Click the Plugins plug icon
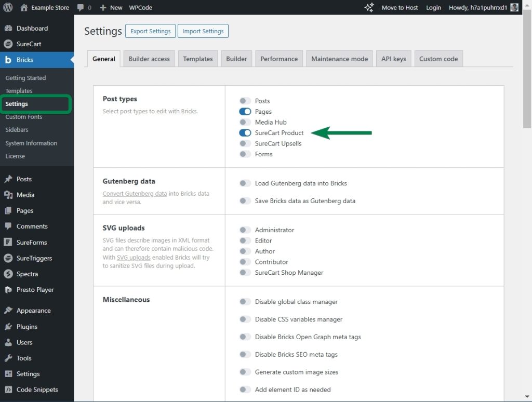Image resolution: width=532 pixels, height=402 pixels. click(8, 327)
